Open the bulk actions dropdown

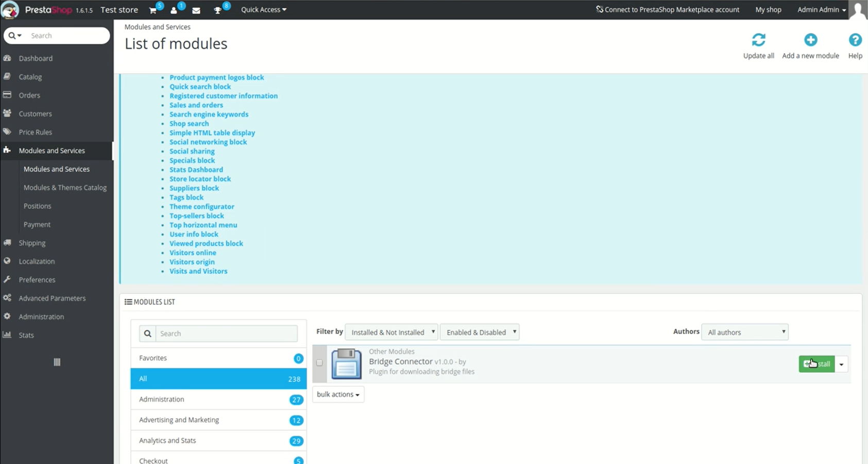338,394
